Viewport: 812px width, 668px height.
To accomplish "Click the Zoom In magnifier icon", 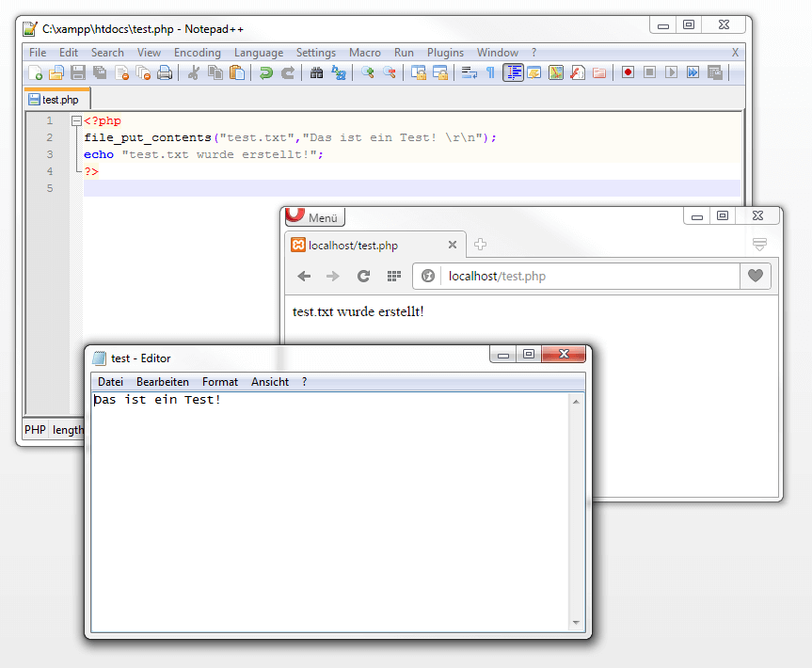I will [368, 72].
